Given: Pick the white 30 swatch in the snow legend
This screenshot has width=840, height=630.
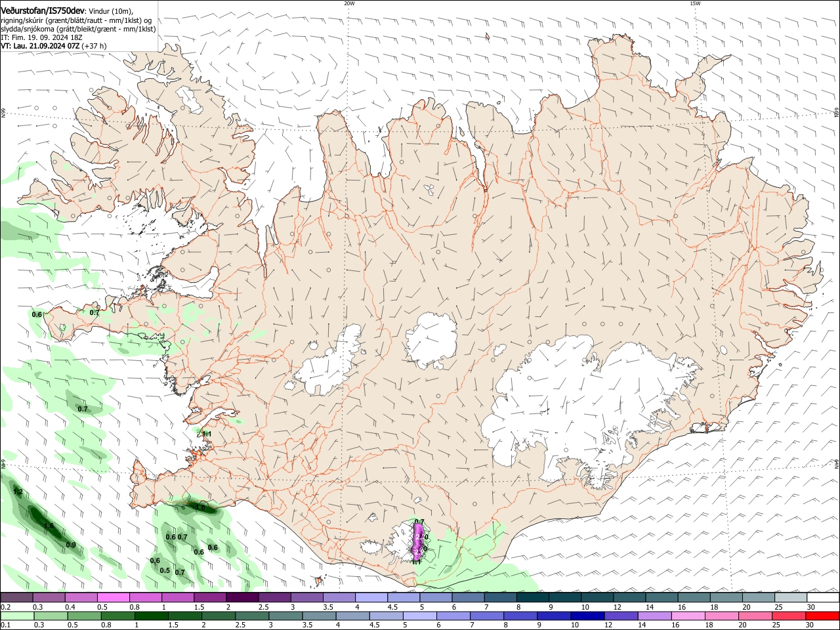Looking at the screenshot, I should pyautogui.click(x=822, y=597).
